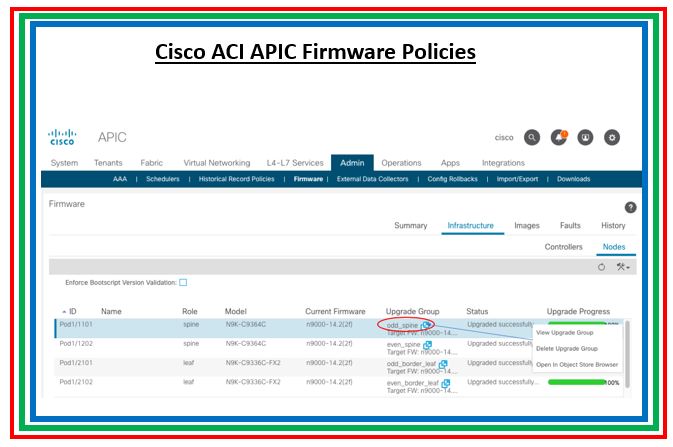Click Open In Object Store Browser
The height and width of the screenshot is (447, 673).
(x=577, y=364)
